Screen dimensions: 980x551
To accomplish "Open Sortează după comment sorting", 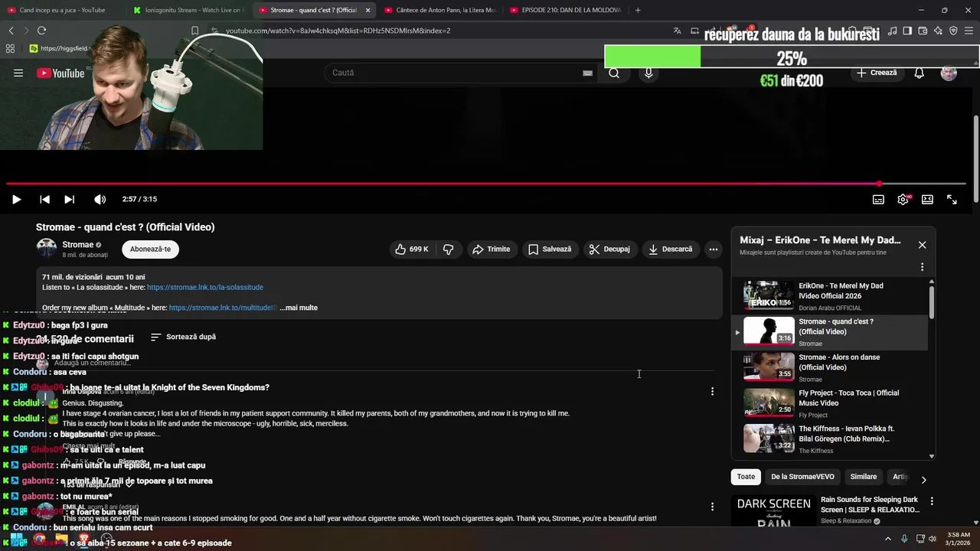I will 183,337.
